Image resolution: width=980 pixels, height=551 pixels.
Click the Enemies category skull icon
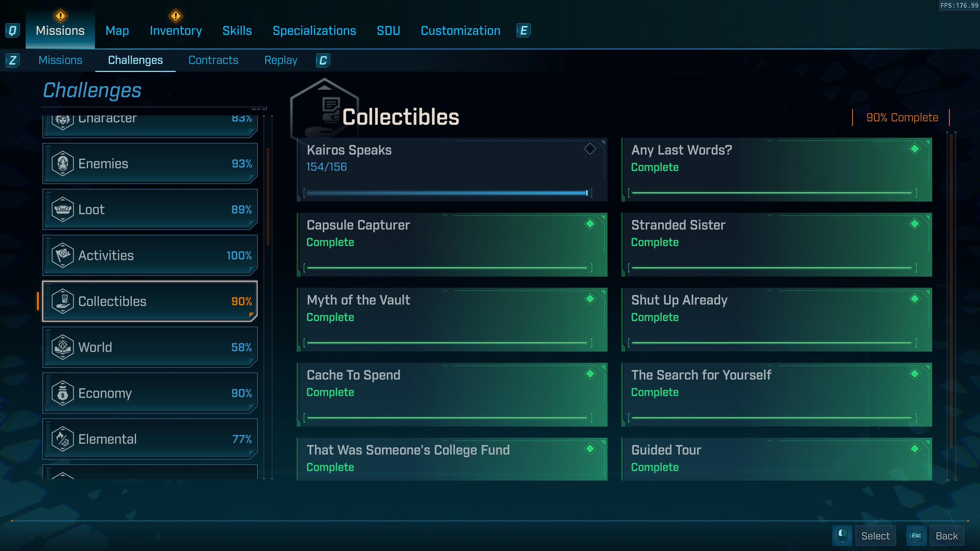[62, 164]
